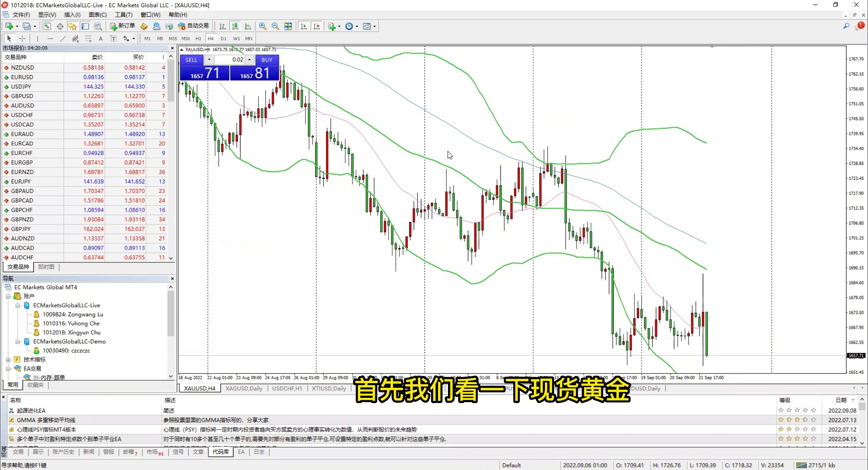Screen dimensions: 868x470
Task: Select the text label tool A
Action: click(101, 39)
